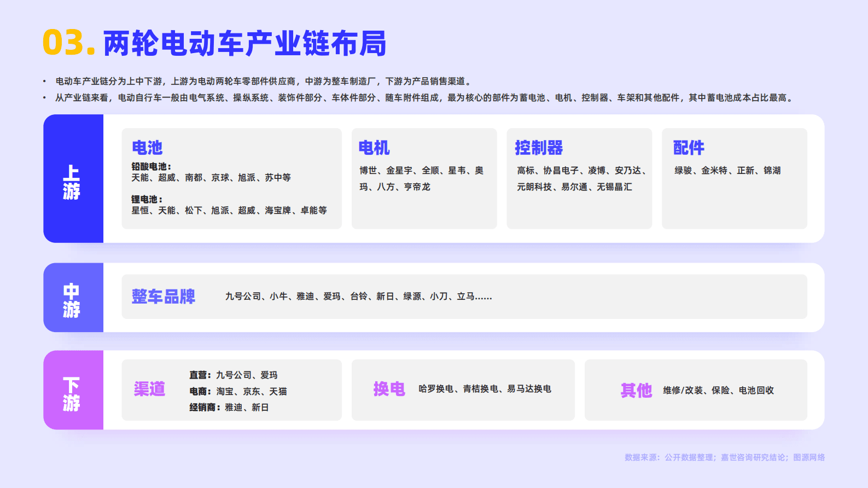Click the line 经销商：雅迪、新日
The width and height of the screenshot is (868, 488).
pyautogui.click(x=229, y=408)
